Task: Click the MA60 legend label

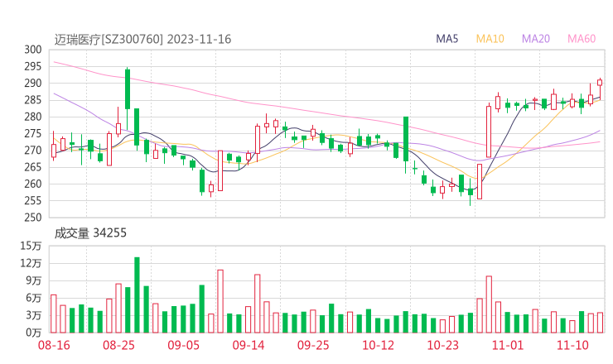Action: (582, 39)
